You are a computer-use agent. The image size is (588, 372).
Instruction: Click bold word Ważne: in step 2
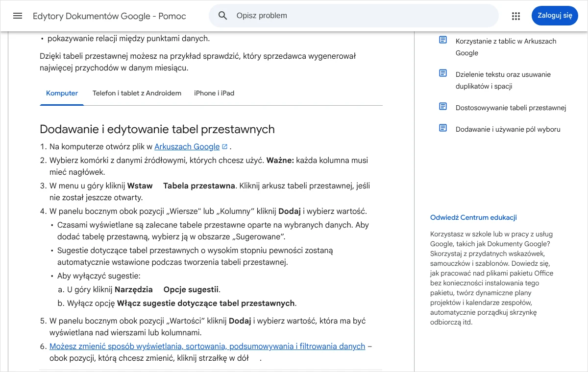point(280,160)
